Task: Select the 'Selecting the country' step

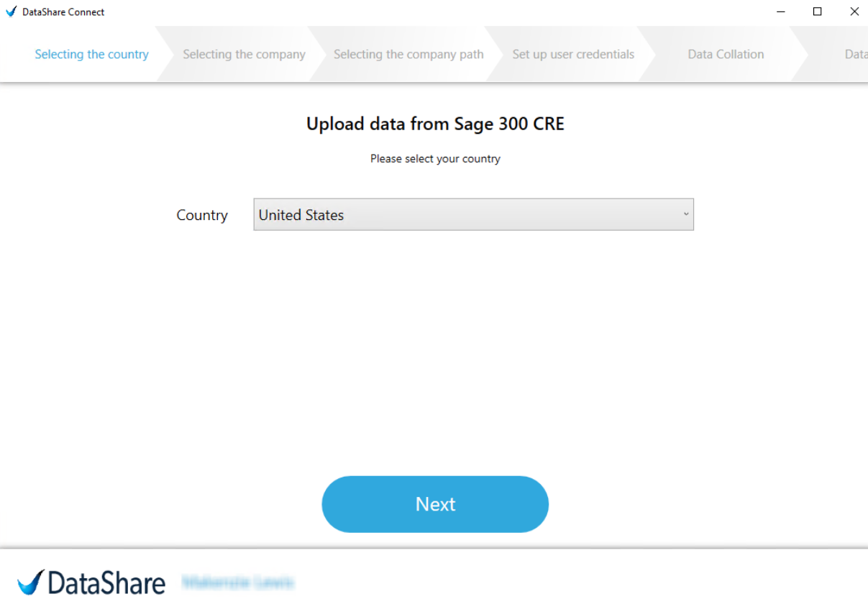Action: click(x=91, y=54)
